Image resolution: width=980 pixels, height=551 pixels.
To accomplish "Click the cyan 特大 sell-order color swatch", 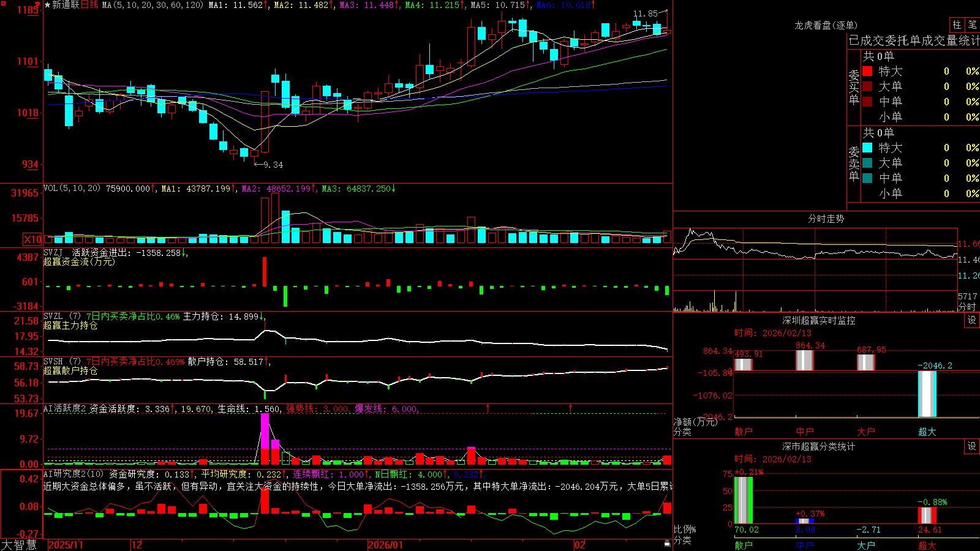I will point(867,148).
